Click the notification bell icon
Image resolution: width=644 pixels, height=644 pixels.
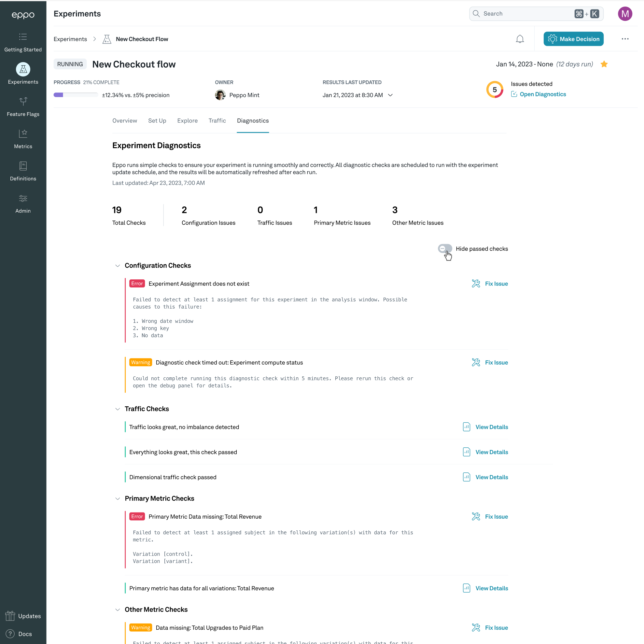click(520, 39)
